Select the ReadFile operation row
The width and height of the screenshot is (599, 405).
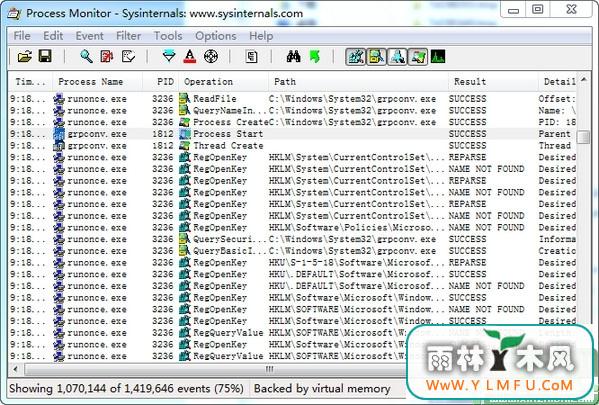click(x=292, y=99)
